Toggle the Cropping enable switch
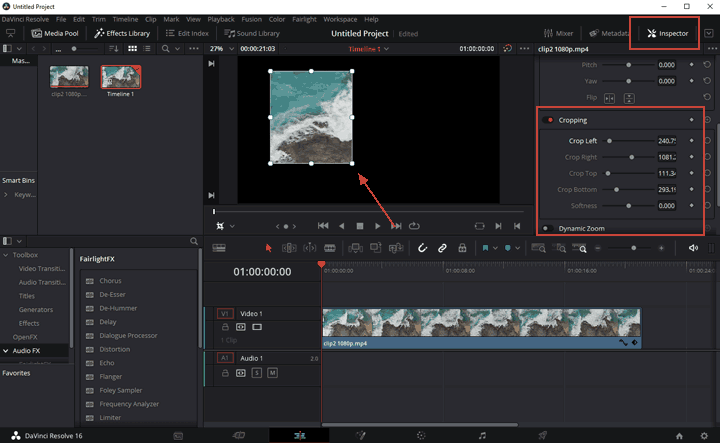This screenshot has width=720, height=443. pos(548,120)
